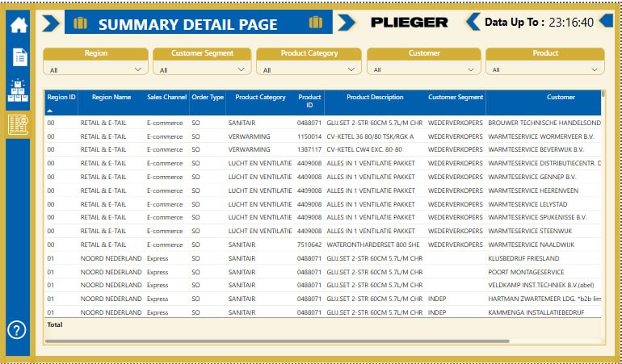Sort by Product Description column header
Image resolution: width=622 pixels, height=364 pixels.
click(x=375, y=98)
